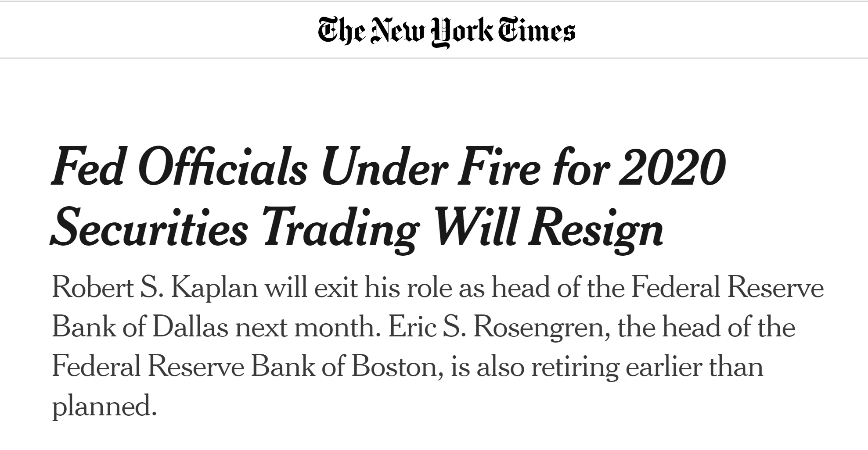Screen dimensions: 868x450
Task: Click the article summary paragraph
Action: [437, 347]
